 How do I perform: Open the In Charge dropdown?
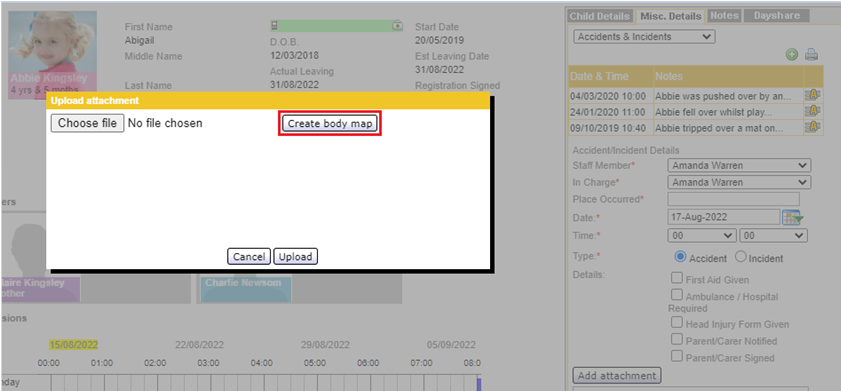coord(739,182)
